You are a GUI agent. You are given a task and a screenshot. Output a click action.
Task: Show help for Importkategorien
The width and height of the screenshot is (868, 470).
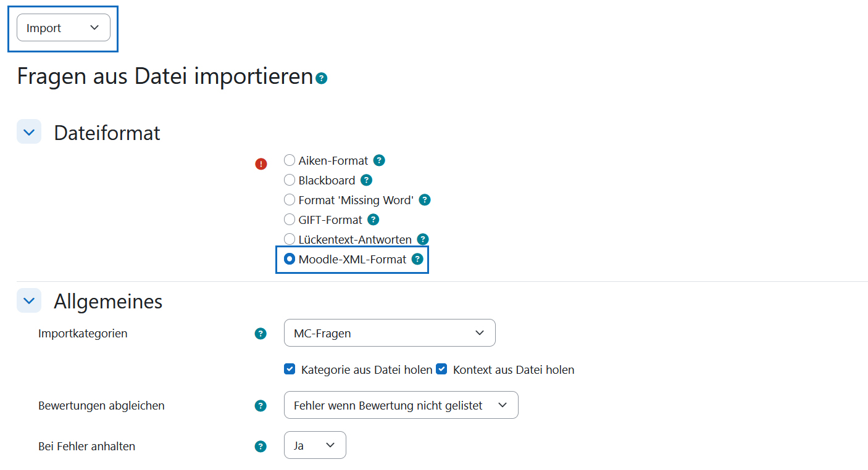261,334
